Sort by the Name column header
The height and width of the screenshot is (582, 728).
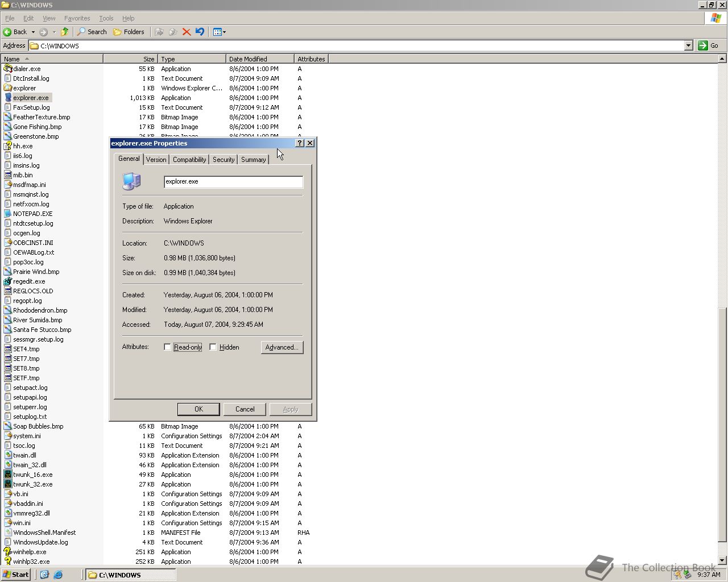pos(52,59)
